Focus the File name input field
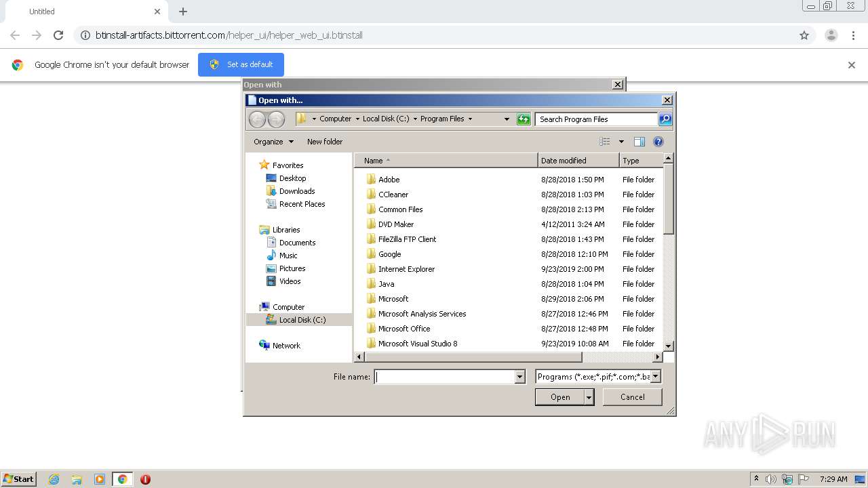The height and width of the screenshot is (488, 868). click(x=445, y=377)
